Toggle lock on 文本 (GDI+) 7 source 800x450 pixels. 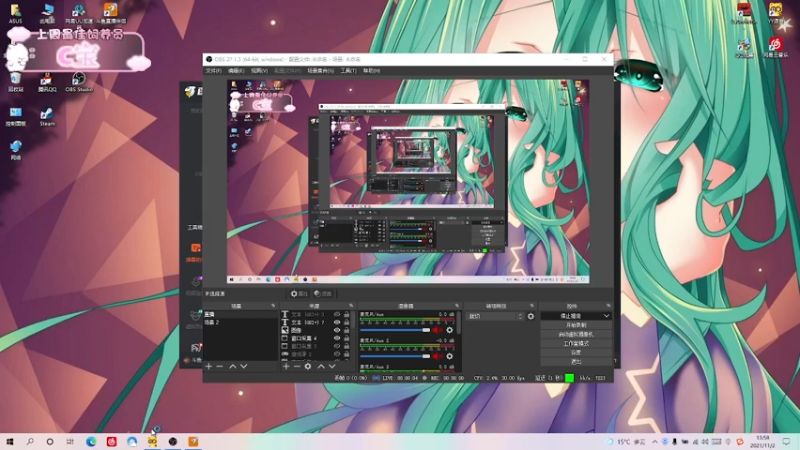coord(346,322)
